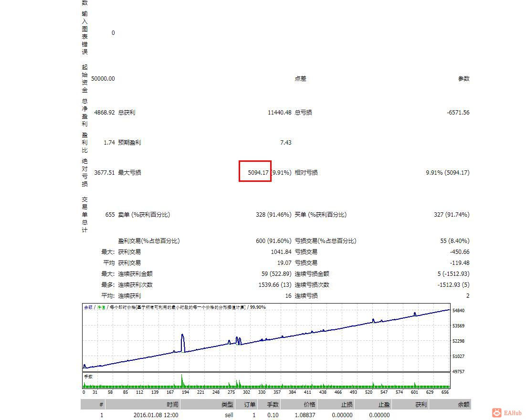Image resolution: width=526 pixels, height=420 pixels.
Task: Select the price cell 1.08837
Action: [x=305, y=415]
